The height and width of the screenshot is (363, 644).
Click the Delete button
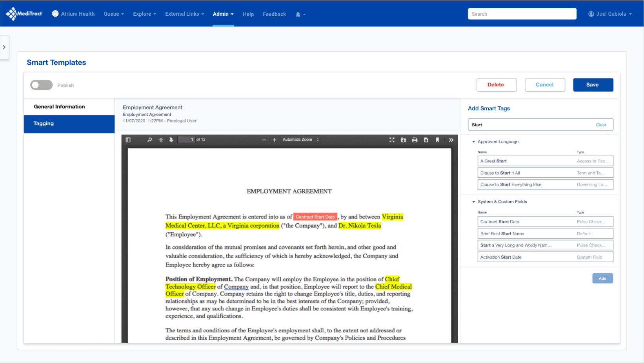(497, 85)
